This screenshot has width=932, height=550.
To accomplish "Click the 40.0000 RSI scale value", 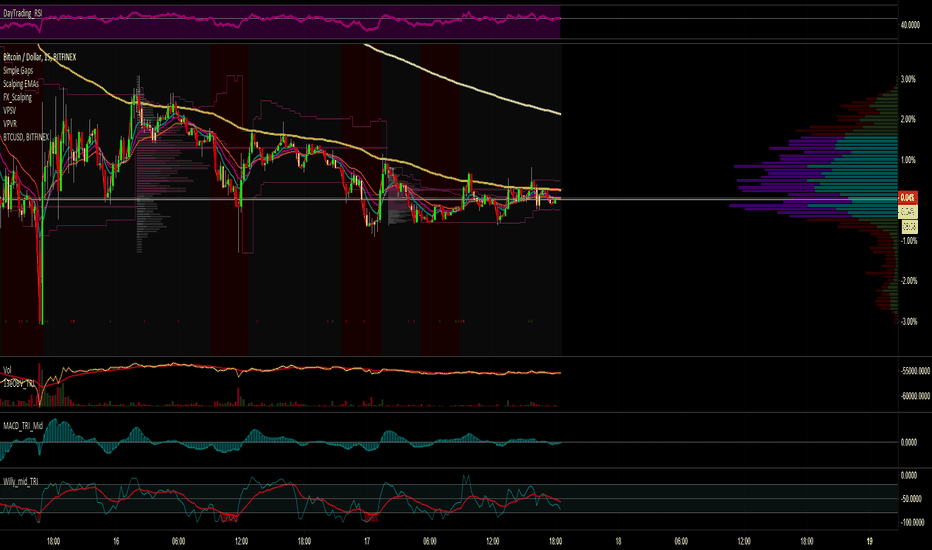I will point(910,25).
